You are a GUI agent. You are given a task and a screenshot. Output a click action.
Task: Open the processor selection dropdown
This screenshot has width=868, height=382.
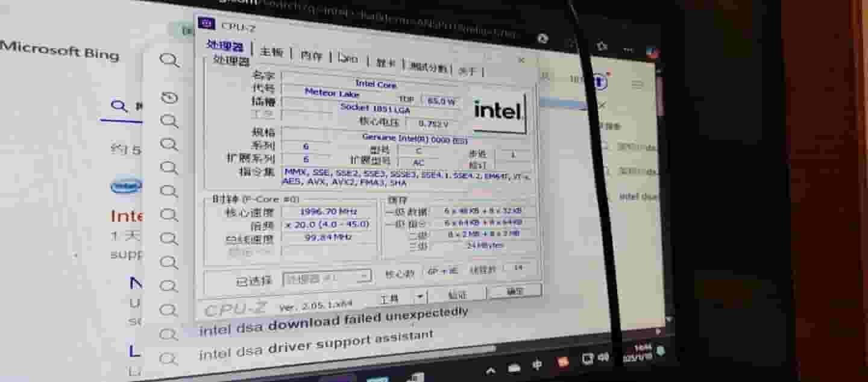pyautogui.click(x=327, y=278)
